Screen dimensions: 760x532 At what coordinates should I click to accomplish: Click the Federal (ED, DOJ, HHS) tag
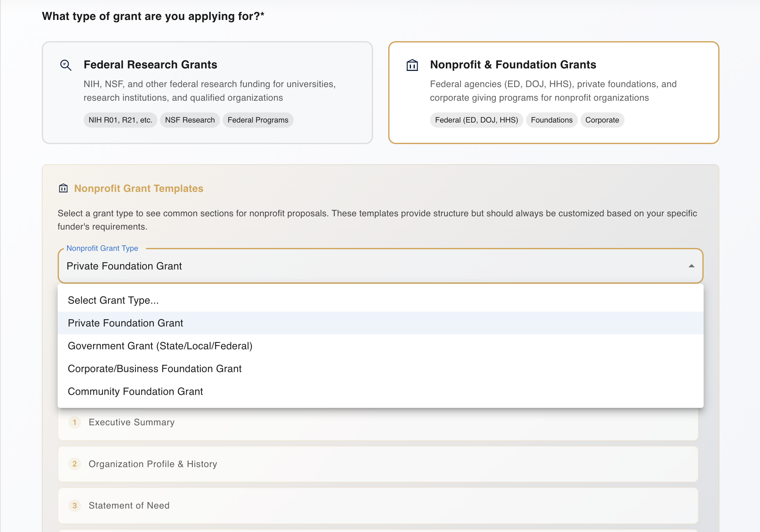pyautogui.click(x=476, y=120)
